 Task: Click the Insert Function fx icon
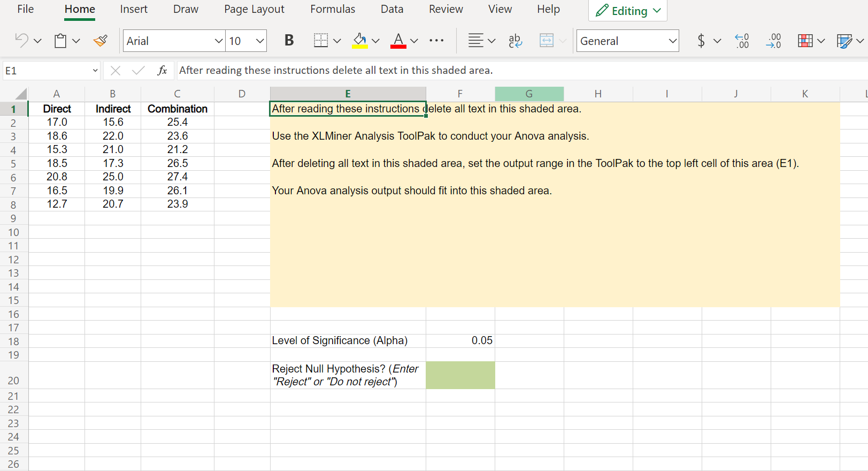click(x=162, y=71)
